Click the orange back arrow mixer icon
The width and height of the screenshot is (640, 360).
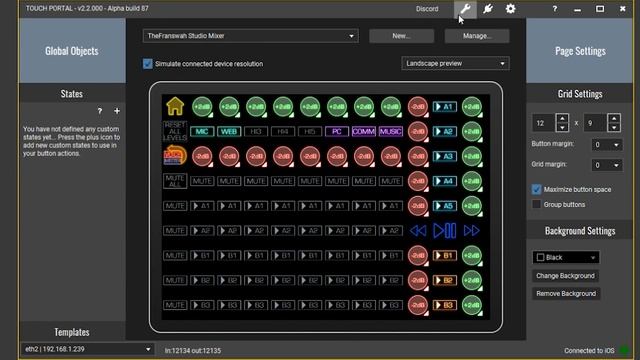(x=175, y=156)
